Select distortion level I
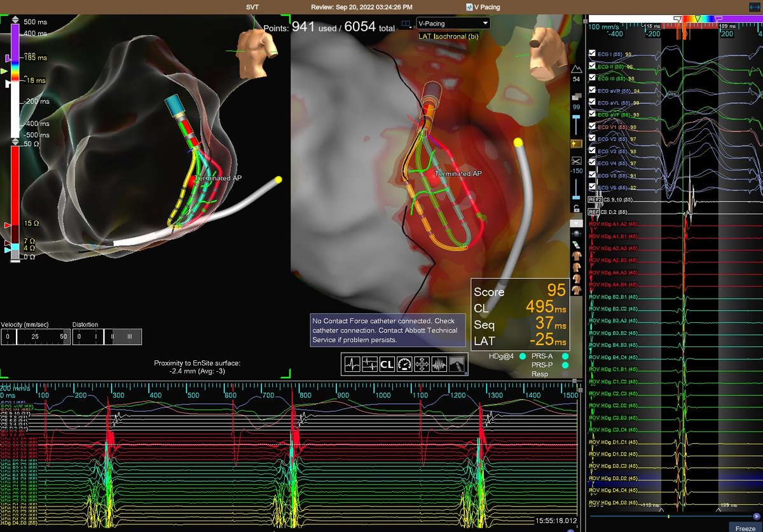Image resolution: width=763 pixels, height=532 pixels. point(97,337)
